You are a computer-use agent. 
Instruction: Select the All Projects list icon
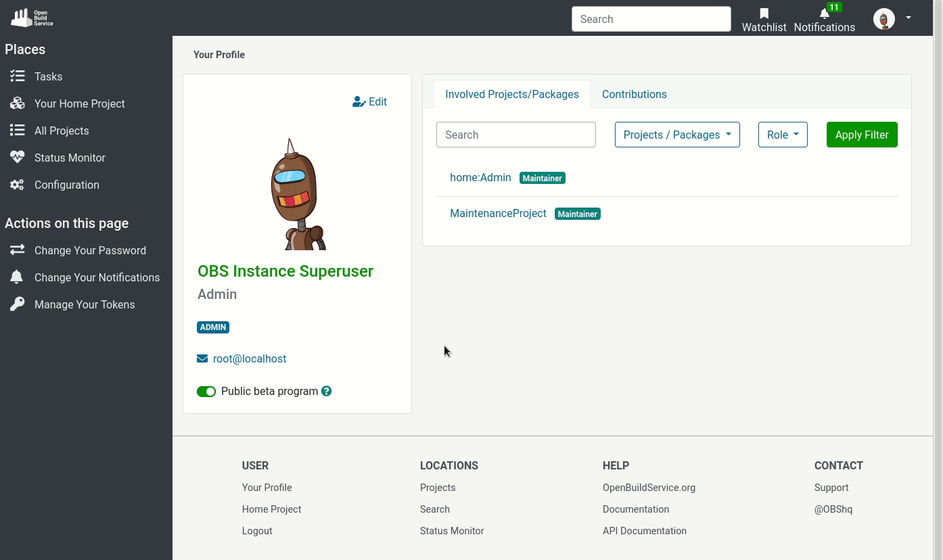[18, 131]
